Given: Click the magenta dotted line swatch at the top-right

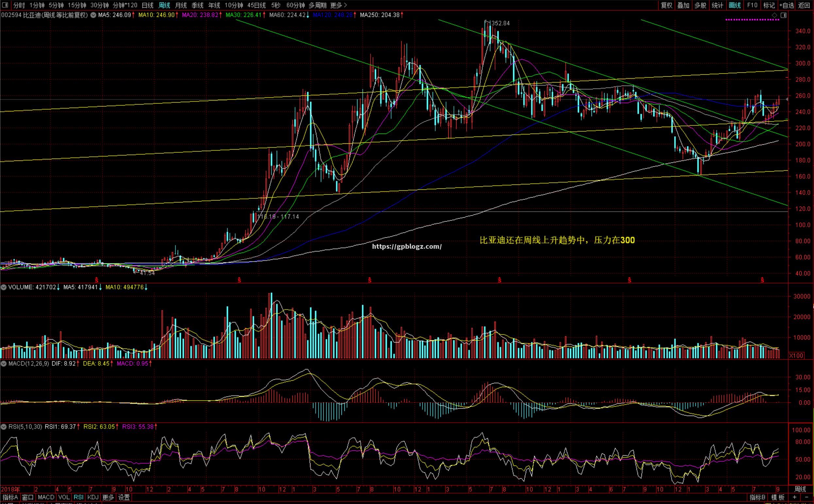Looking at the screenshot, I should (752, 20).
